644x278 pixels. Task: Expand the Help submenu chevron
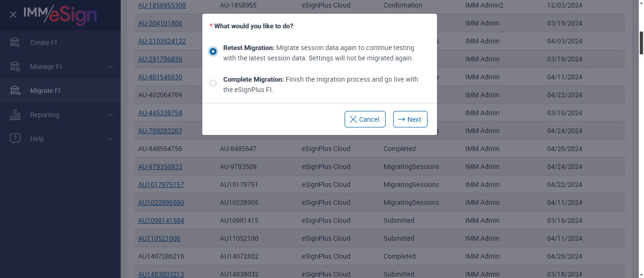[x=110, y=139]
